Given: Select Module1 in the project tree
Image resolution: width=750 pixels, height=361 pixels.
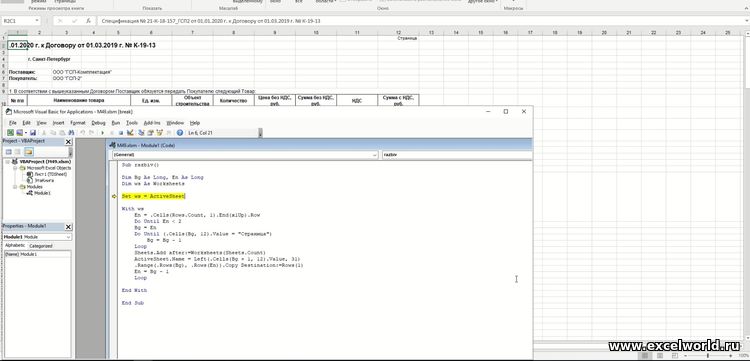Looking at the screenshot, I should pyautogui.click(x=42, y=193).
